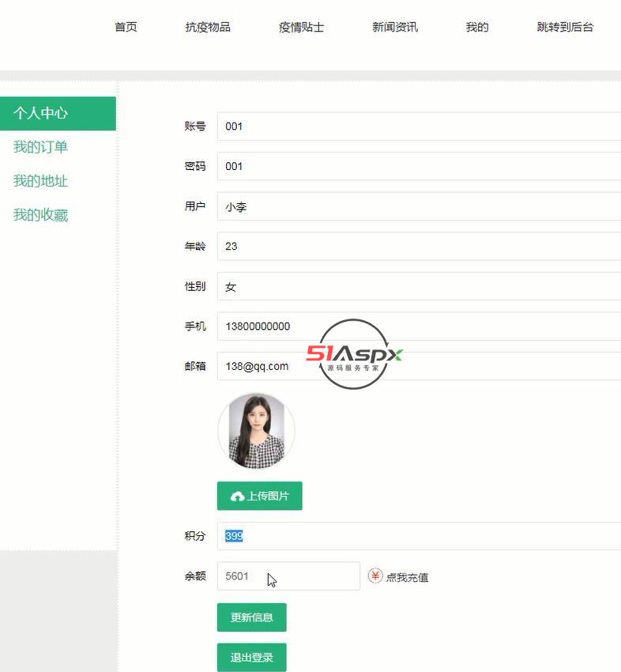Viewport: 621px width, 672px height.
Task: Open 新闻资讯 in the top navigation
Action: pos(394,27)
